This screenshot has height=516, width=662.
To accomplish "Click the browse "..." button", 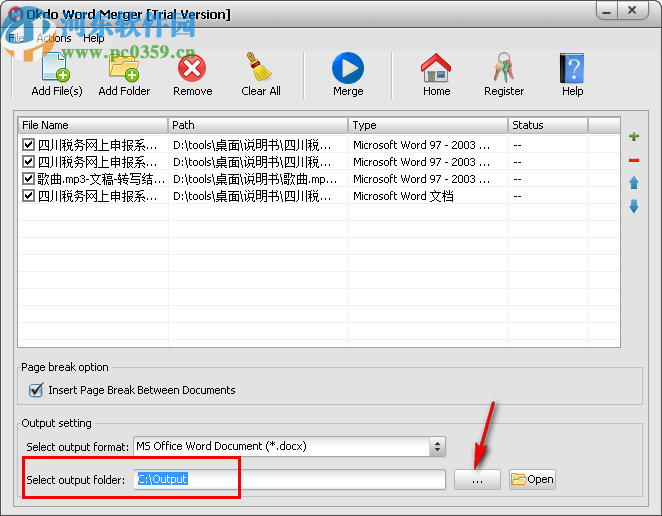I will pos(477,479).
